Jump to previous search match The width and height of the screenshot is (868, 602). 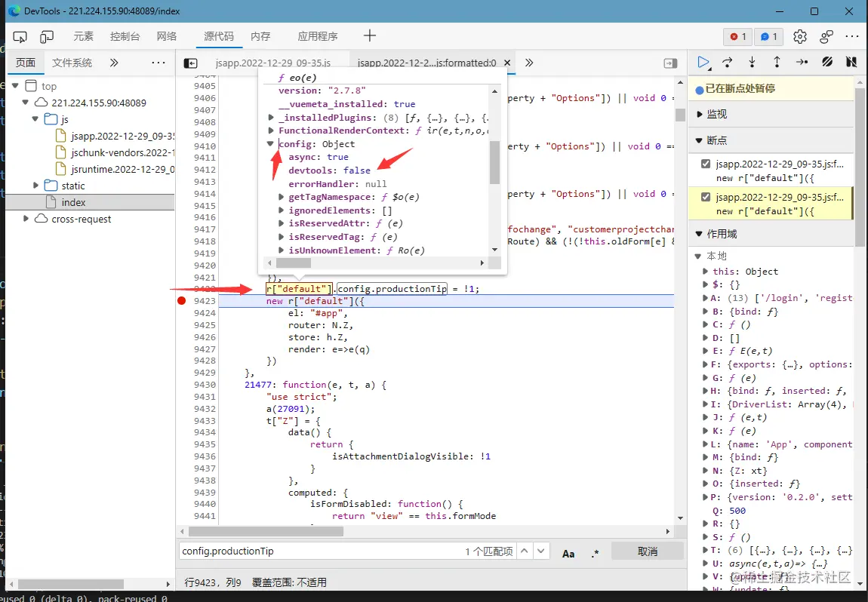(x=525, y=551)
